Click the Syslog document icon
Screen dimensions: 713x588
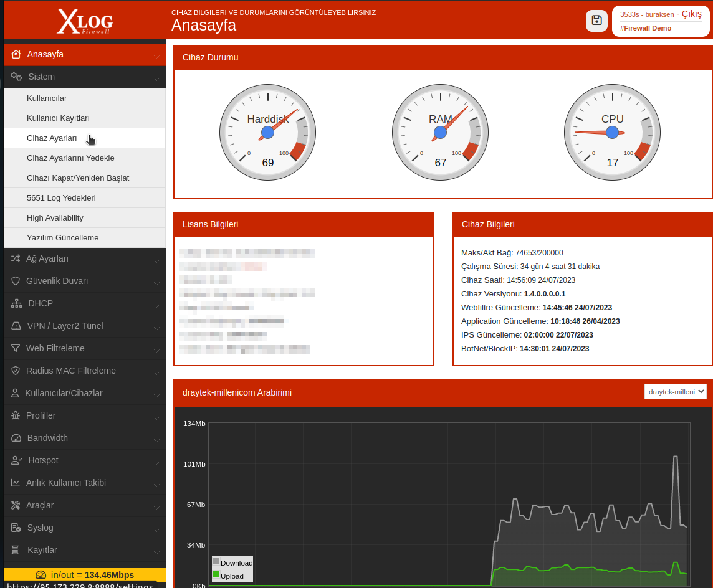point(16,528)
